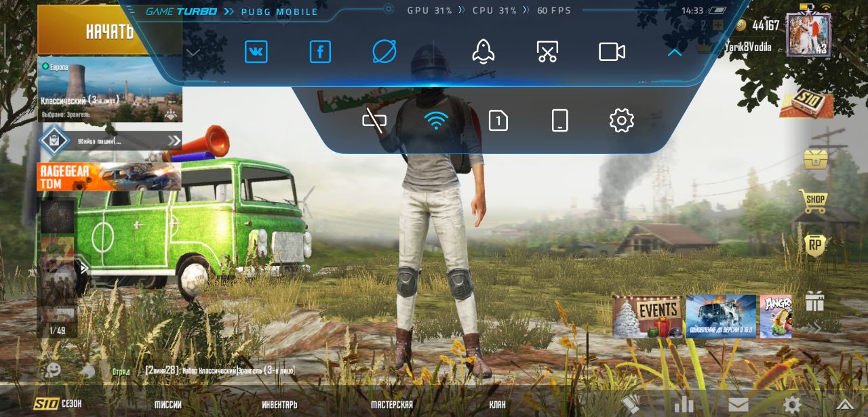
Task: Open the player avatar profile
Action: tap(808, 34)
